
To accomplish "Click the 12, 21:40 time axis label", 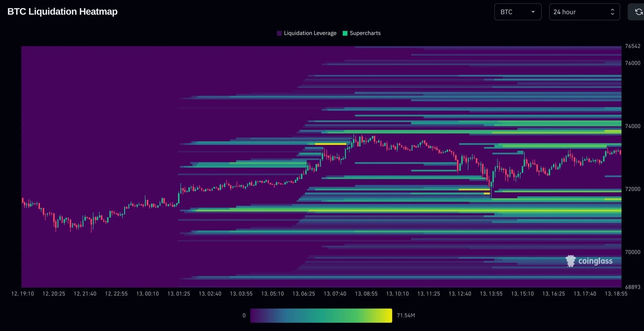I will pos(85,294).
